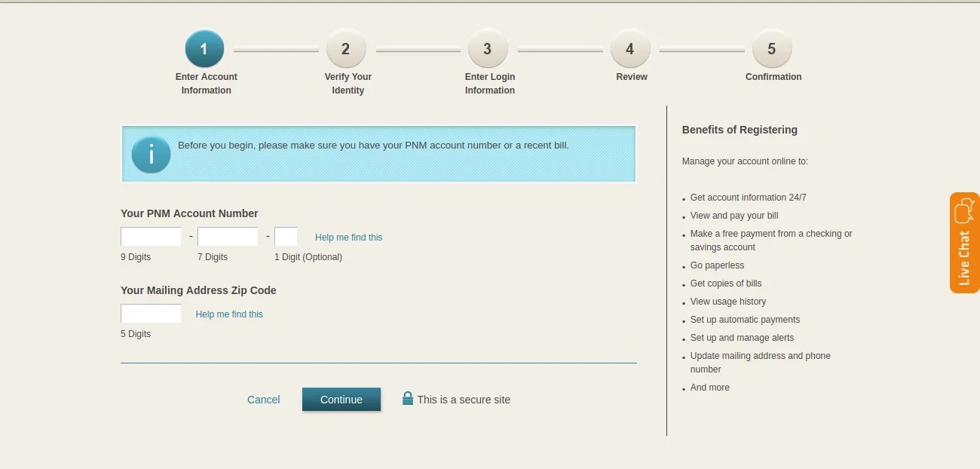
Task: Click the 5-digit mailing zip code field
Action: pos(151,313)
